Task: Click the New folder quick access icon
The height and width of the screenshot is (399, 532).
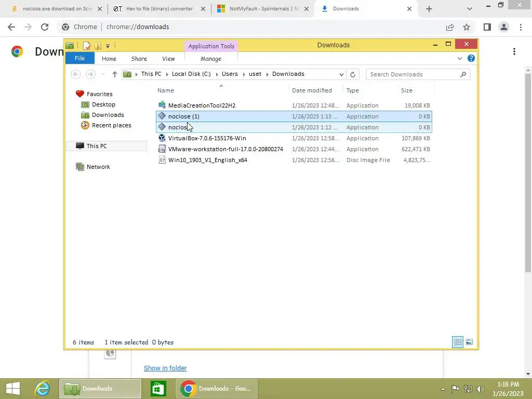Action: click(98, 46)
